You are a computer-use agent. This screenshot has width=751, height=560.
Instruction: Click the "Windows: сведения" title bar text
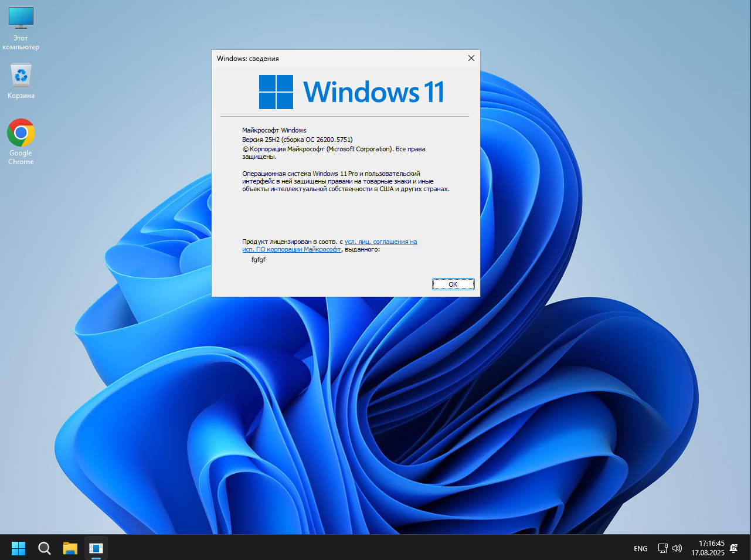(248, 59)
